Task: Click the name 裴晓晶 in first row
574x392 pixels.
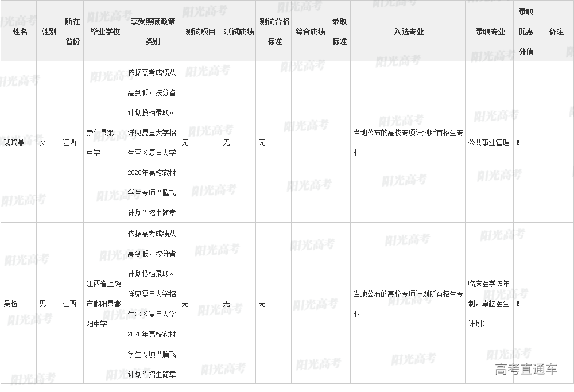Action: point(14,143)
